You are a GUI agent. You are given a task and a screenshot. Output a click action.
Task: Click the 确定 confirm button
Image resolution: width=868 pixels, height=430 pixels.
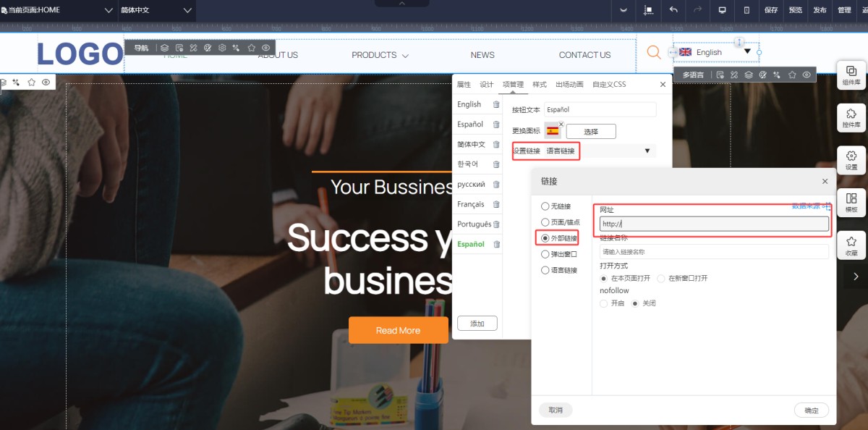(811, 410)
